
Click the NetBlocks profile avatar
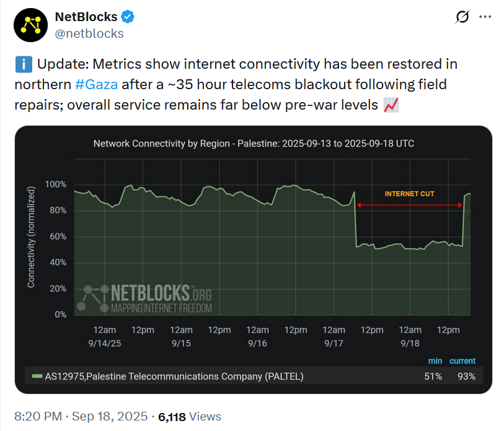[x=31, y=24]
